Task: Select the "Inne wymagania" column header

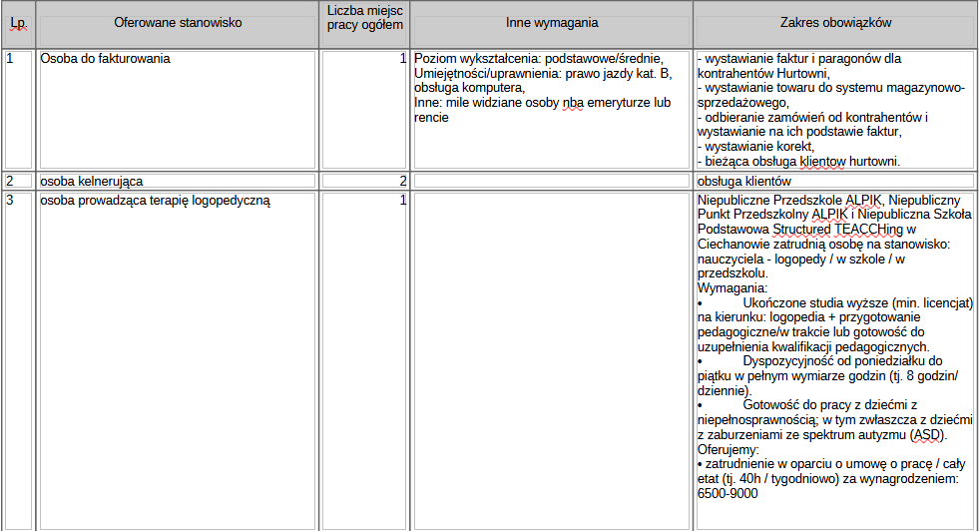Action: 551,22
